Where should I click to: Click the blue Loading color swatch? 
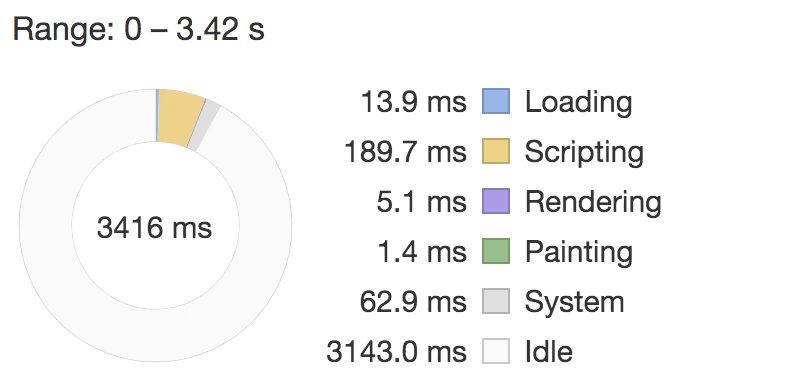click(x=496, y=101)
